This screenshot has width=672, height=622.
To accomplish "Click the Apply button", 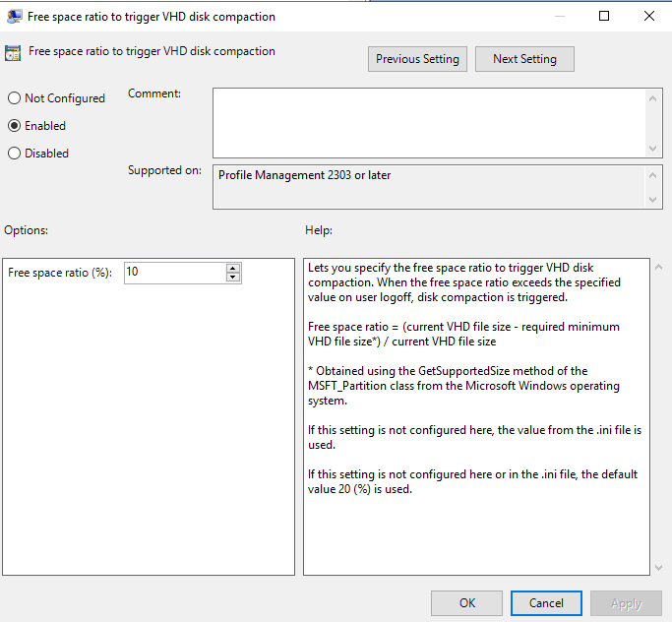I will (x=626, y=603).
